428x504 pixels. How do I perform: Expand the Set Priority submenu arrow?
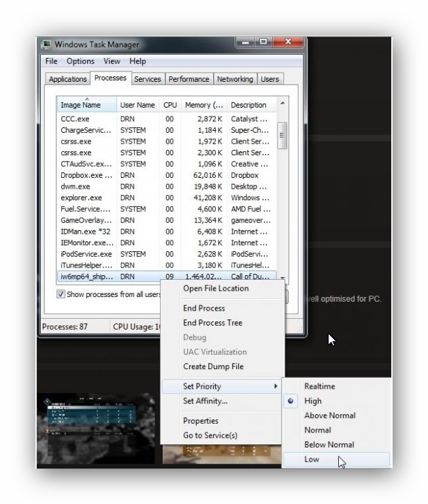click(276, 386)
